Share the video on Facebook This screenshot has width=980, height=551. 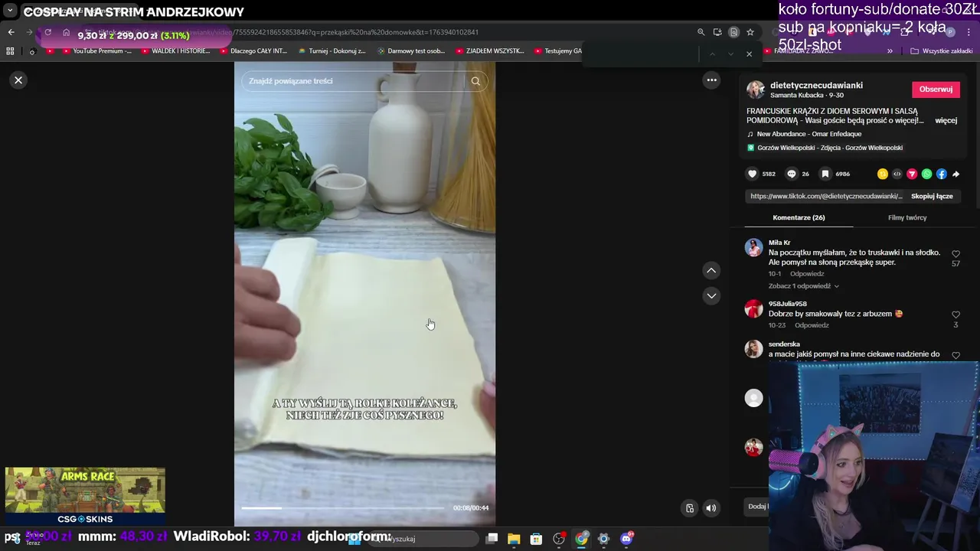pos(941,174)
